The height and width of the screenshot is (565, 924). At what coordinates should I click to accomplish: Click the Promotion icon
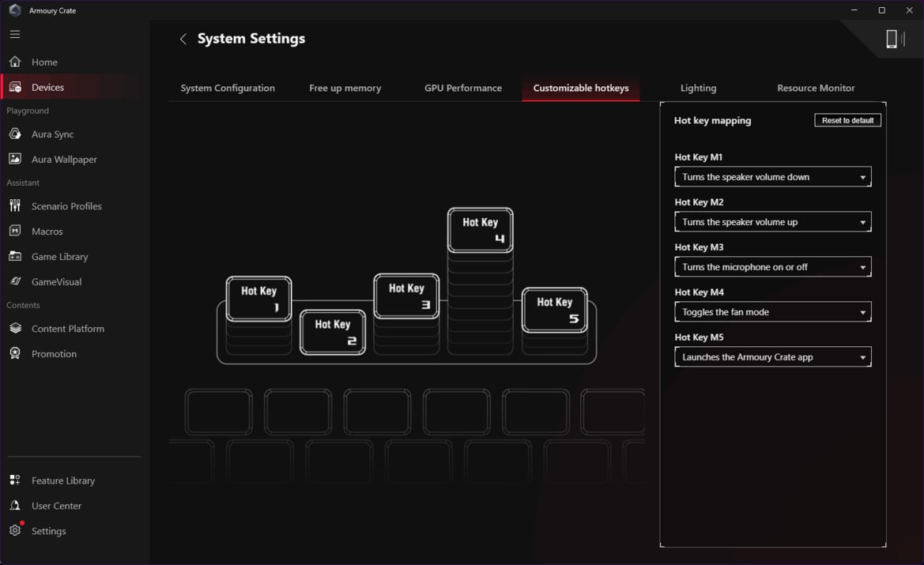[x=15, y=353]
